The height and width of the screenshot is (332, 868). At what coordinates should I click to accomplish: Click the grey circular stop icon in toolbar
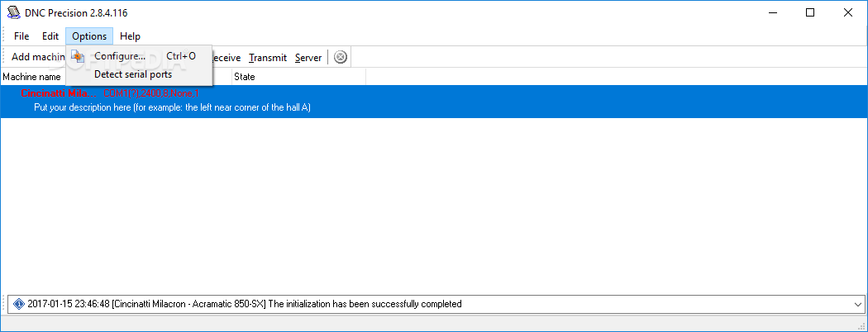click(x=341, y=57)
